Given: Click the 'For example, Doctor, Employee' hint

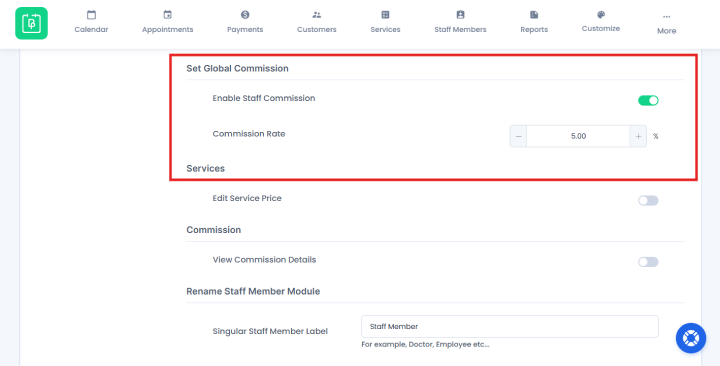Looking at the screenshot, I should click(425, 344).
